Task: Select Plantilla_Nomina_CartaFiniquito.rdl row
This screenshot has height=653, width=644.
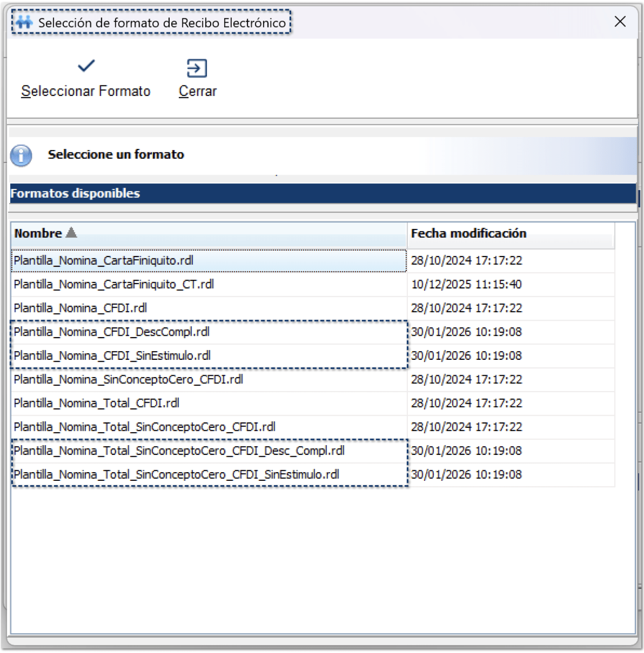Action: (x=104, y=261)
